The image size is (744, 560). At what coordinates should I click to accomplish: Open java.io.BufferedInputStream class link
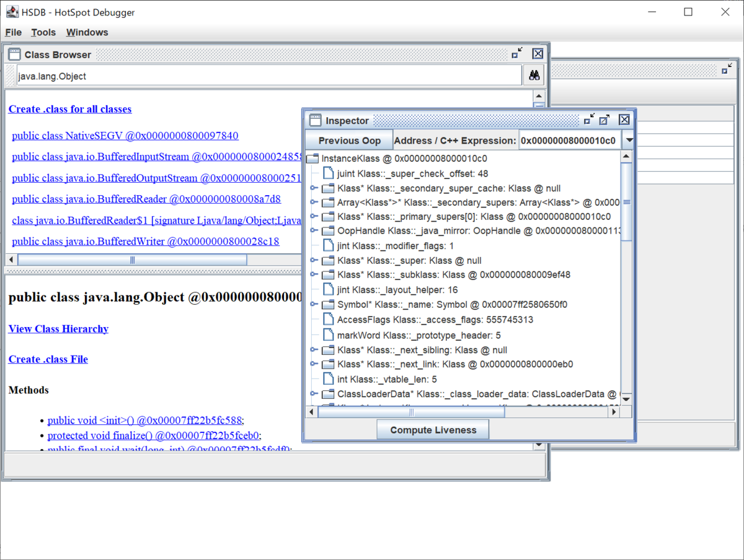(x=157, y=157)
